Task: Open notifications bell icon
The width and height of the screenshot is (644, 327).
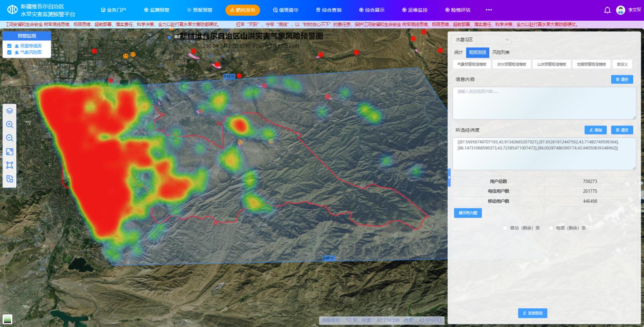Action: pyautogui.click(x=607, y=10)
